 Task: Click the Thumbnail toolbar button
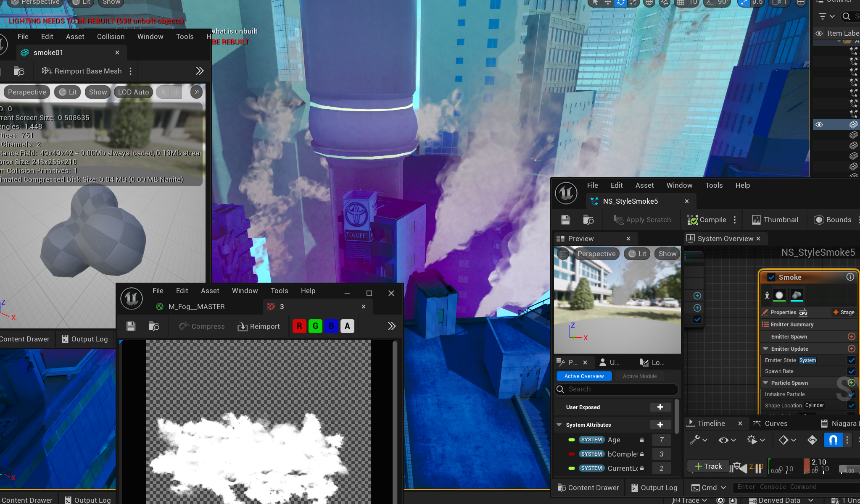pyautogui.click(x=775, y=220)
